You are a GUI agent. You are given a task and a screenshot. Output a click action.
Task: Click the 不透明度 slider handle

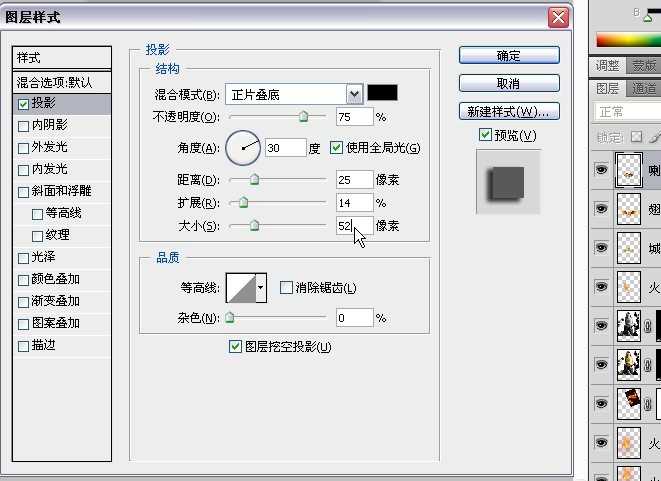(x=304, y=116)
